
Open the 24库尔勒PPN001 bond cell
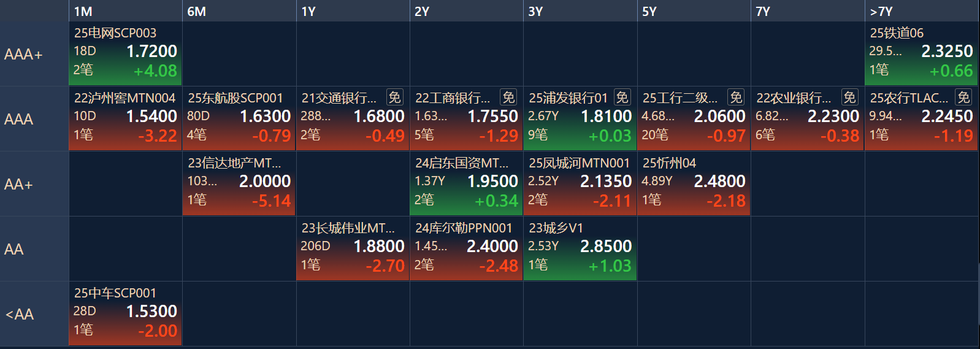pos(466,249)
